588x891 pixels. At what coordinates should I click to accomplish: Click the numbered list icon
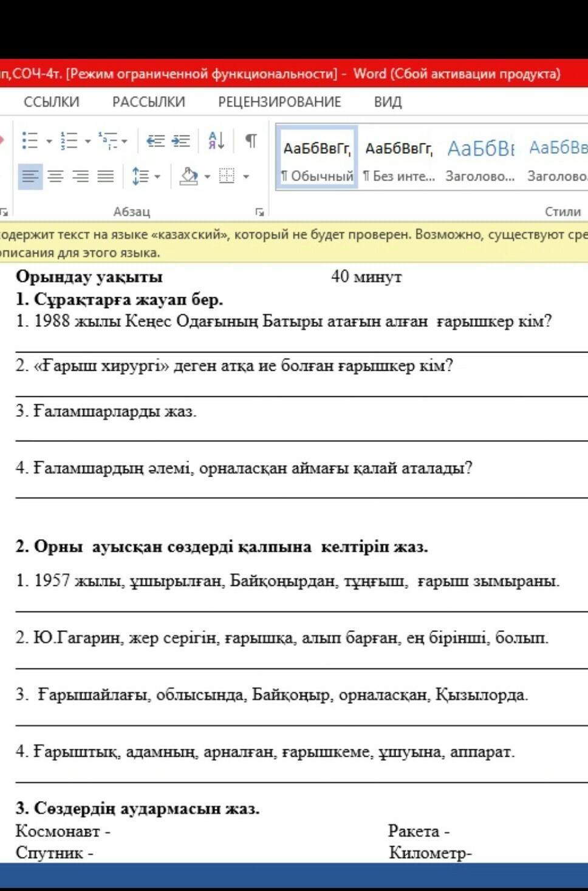click(68, 141)
